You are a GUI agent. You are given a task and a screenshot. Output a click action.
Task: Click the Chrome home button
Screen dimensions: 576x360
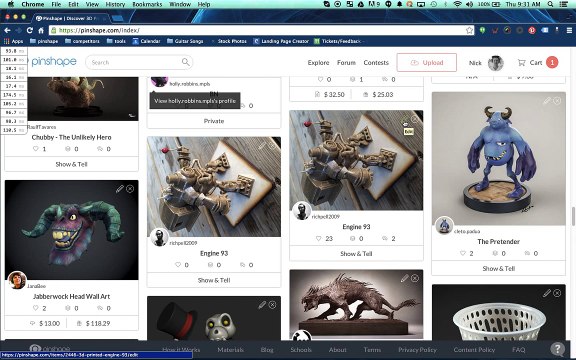pyautogui.click(x=41, y=30)
